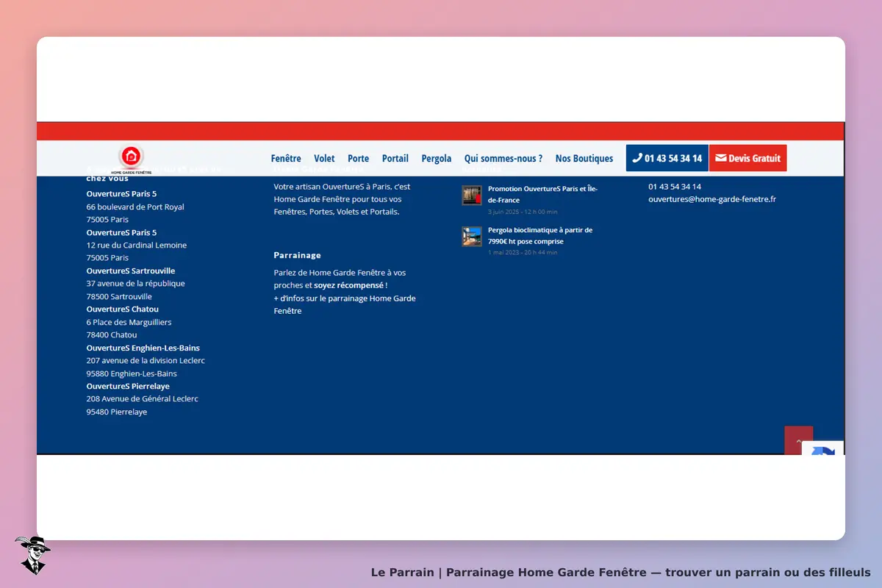Click address 208 Avenue de Général Leclerc
The image size is (882, 588).
pos(143,398)
